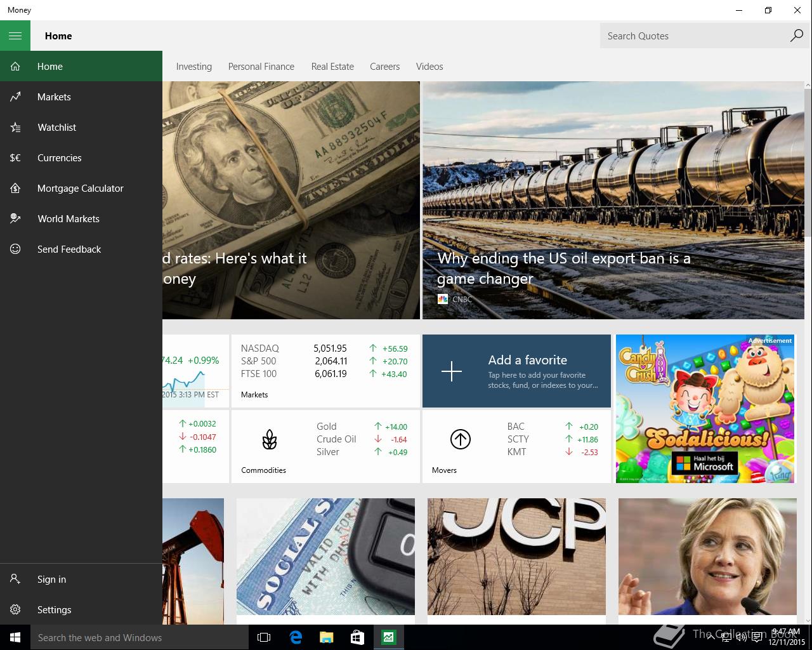
Task: Choose Send Feedback in sidebar
Action: (81, 249)
